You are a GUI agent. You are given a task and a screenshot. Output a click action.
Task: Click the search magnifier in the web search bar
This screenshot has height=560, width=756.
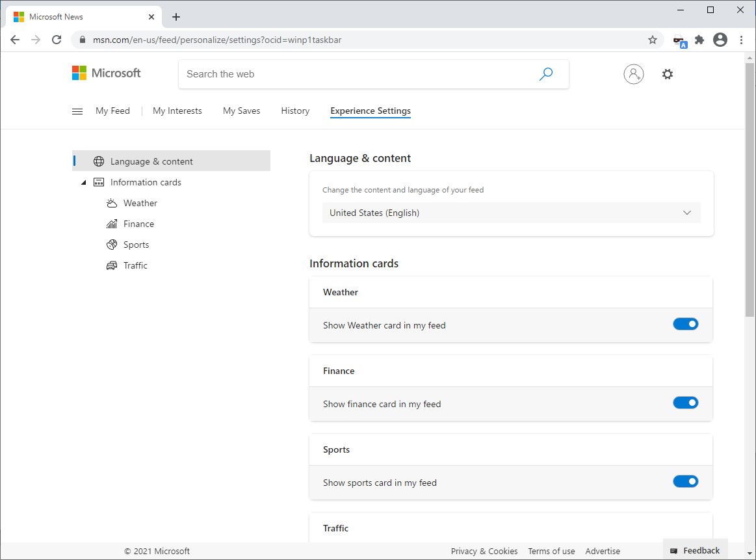pos(545,73)
